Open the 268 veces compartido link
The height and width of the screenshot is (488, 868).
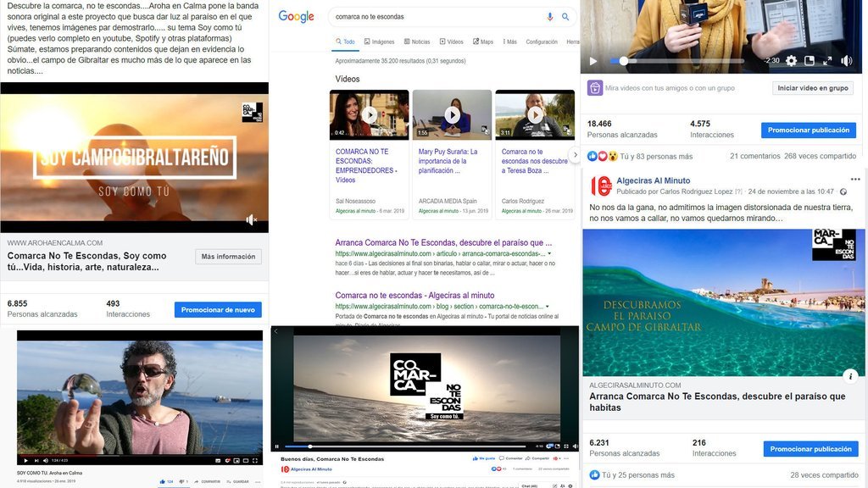point(820,156)
